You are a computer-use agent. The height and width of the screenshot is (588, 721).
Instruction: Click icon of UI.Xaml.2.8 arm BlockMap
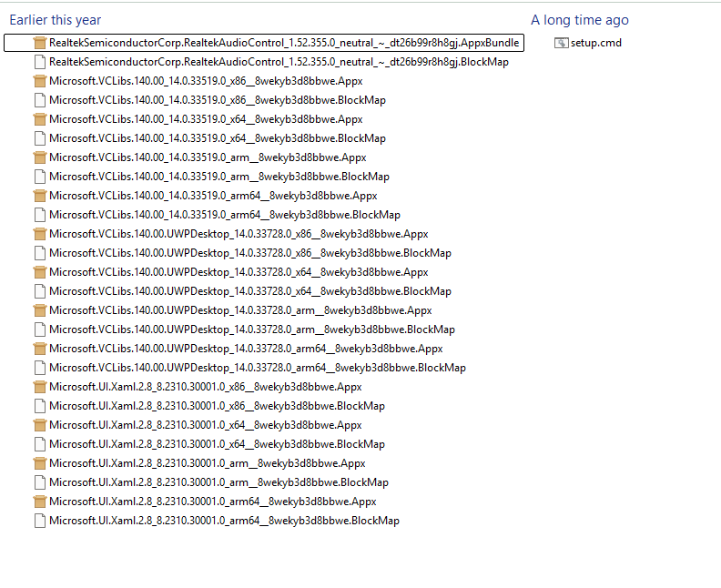[40, 482]
